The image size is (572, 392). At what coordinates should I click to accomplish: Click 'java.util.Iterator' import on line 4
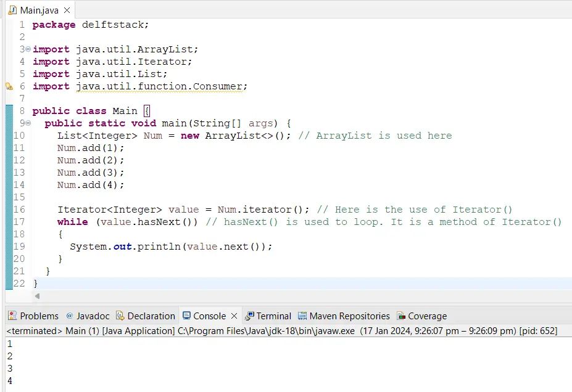pyautogui.click(x=131, y=62)
